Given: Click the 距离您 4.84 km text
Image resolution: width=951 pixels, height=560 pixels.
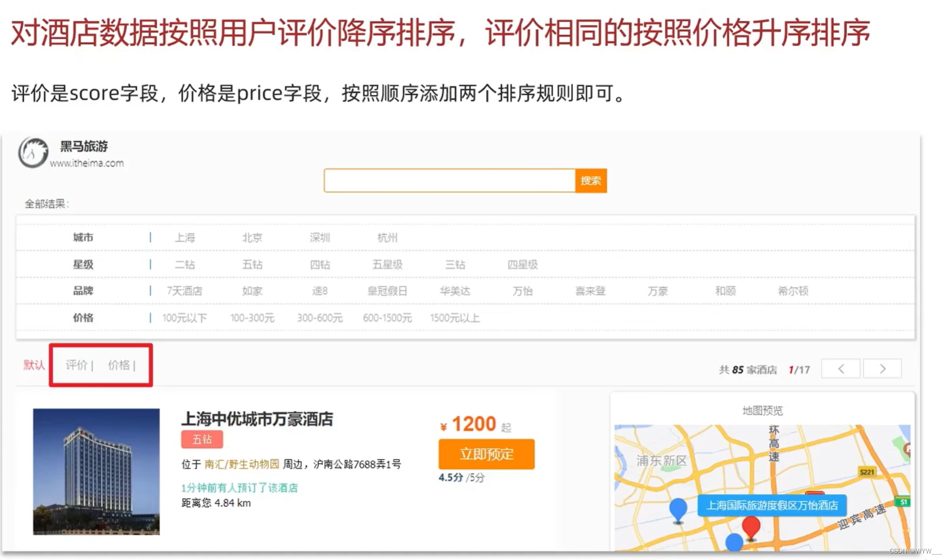Looking at the screenshot, I should [216, 503].
